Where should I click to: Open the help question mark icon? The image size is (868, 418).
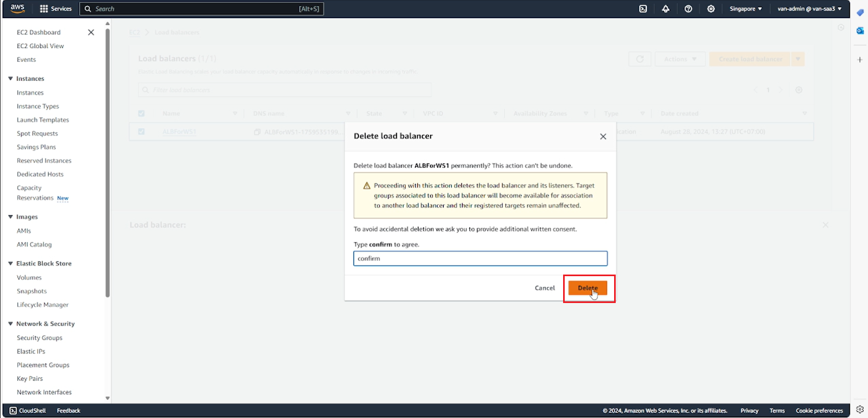(688, 9)
